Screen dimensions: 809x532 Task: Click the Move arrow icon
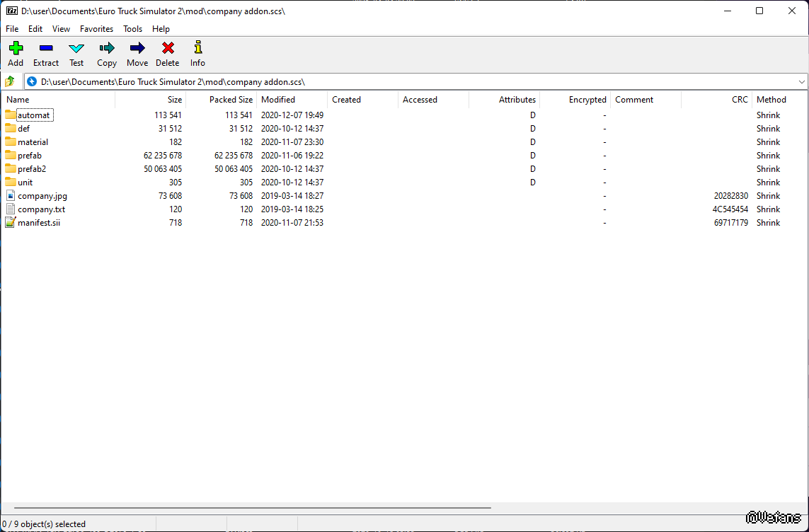pyautogui.click(x=137, y=49)
